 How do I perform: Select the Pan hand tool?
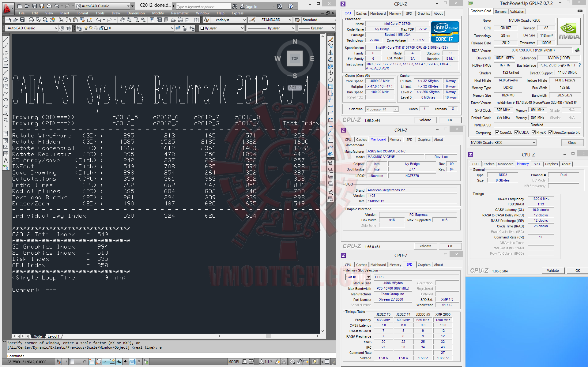122,20
